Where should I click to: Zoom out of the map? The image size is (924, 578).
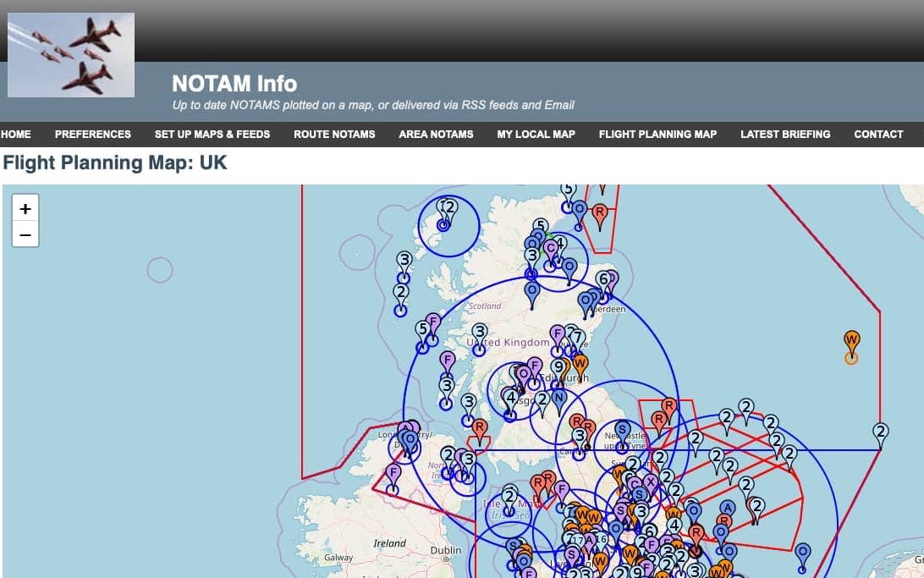pyautogui.click(x=25, y=234)
